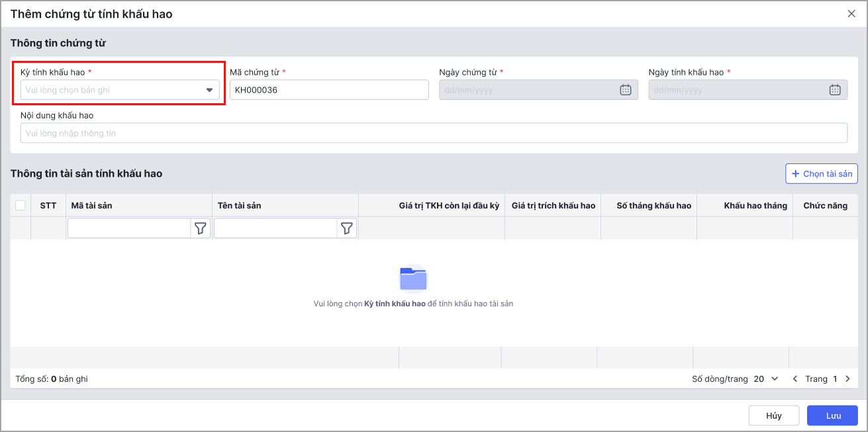
Task: Click the Ngày tính khấu hao date field
Action: coord(747,90)
